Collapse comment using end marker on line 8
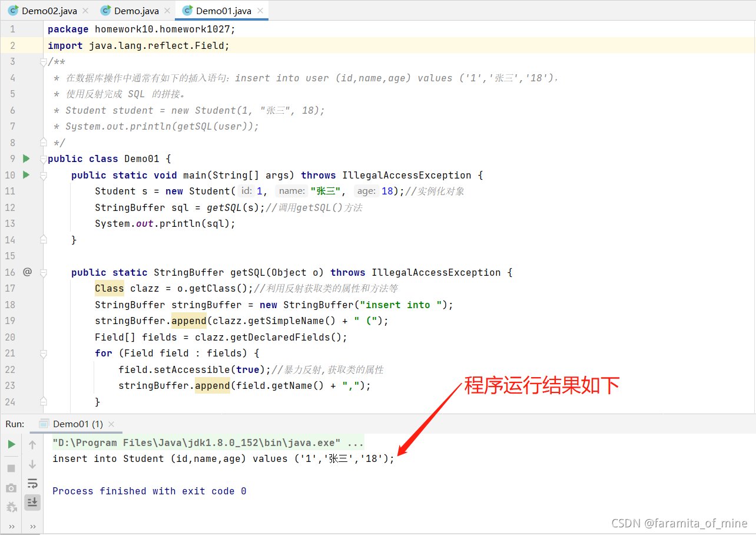Viewport: 756px width, 535px height. pyautogui.click(x=43, y=142)
